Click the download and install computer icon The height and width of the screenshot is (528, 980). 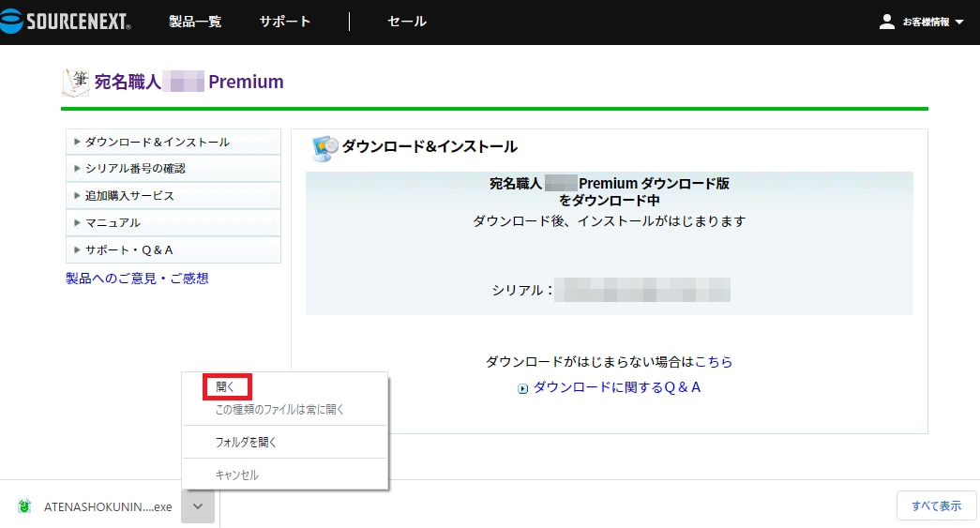tap(325, 148)
